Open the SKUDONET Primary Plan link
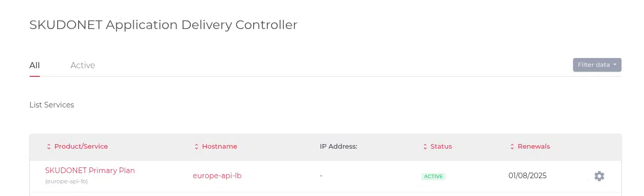The image size is (644, 196). pos(90,171)
